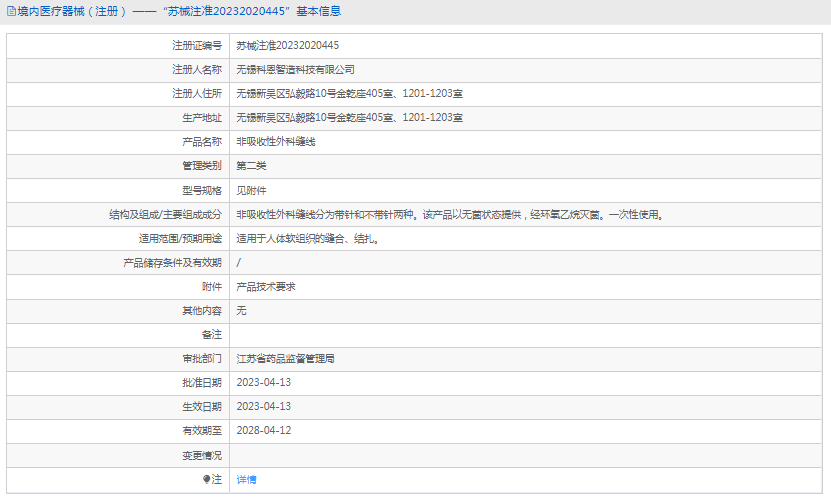Click the 管理类别 label

click(202, 166)
